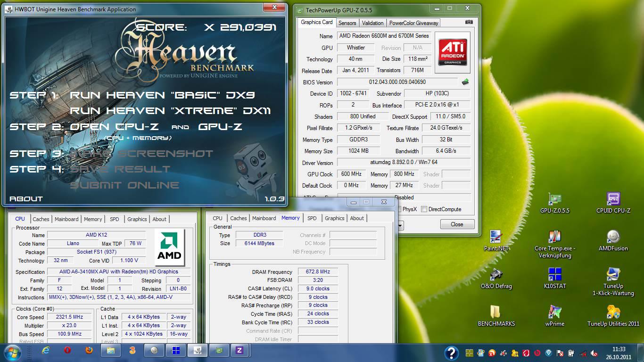Launch Firefox from the taskbar
Viewport: 644px width, 362px height.
coord(89,350)
